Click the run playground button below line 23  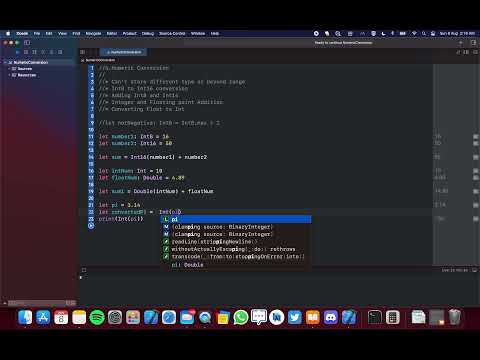[91, 226]
